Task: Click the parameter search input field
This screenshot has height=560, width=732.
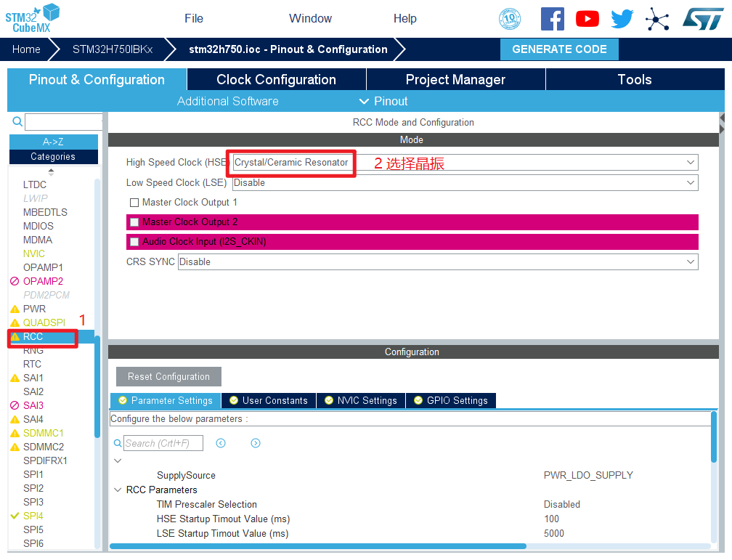Action: [163, 443]
